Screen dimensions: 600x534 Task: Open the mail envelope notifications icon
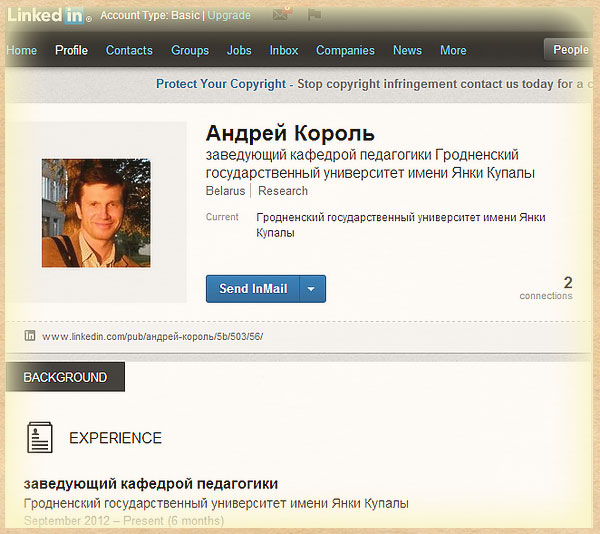tap(281, 16)
